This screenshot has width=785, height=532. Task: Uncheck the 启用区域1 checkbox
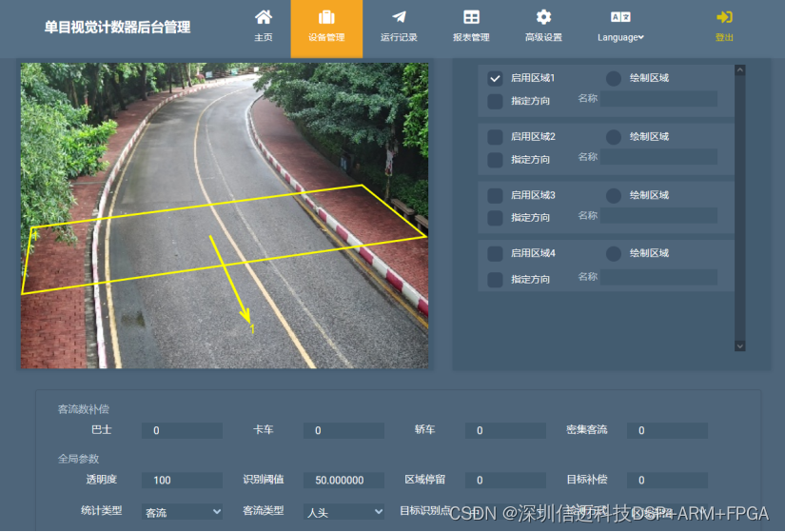tap(495, 78)
